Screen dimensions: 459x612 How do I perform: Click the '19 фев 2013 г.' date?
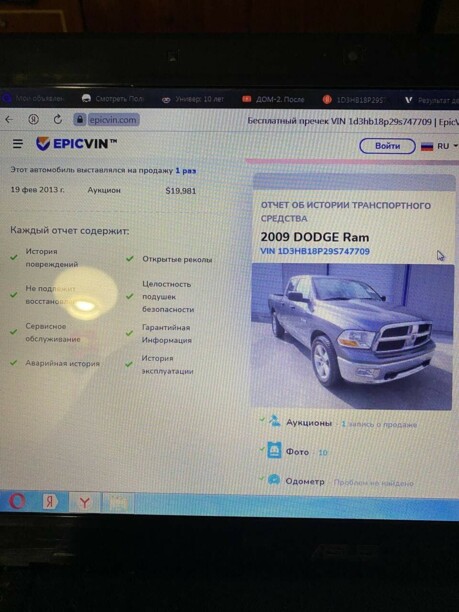click(x=37, y=190)
